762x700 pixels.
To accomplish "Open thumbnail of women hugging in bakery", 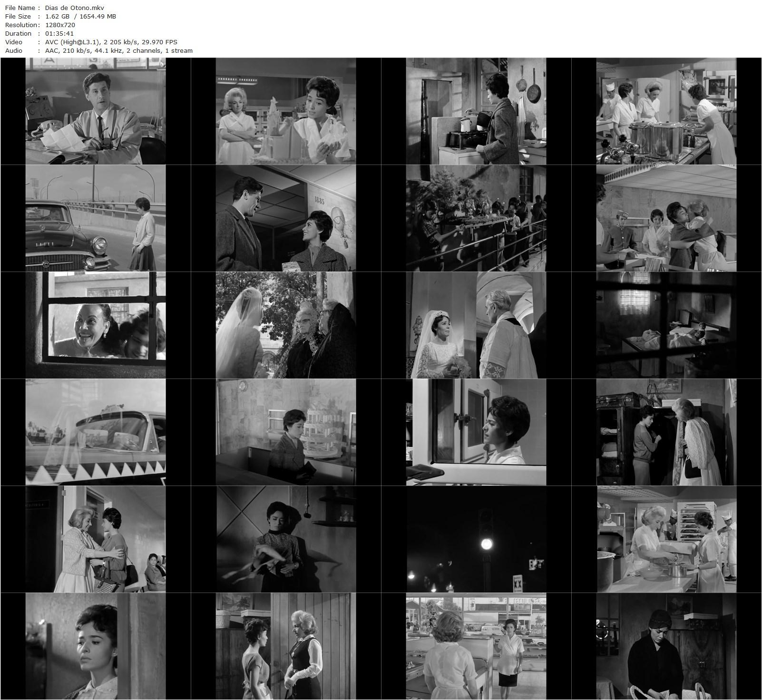I will pyautogui.click(x=666, y=218).
